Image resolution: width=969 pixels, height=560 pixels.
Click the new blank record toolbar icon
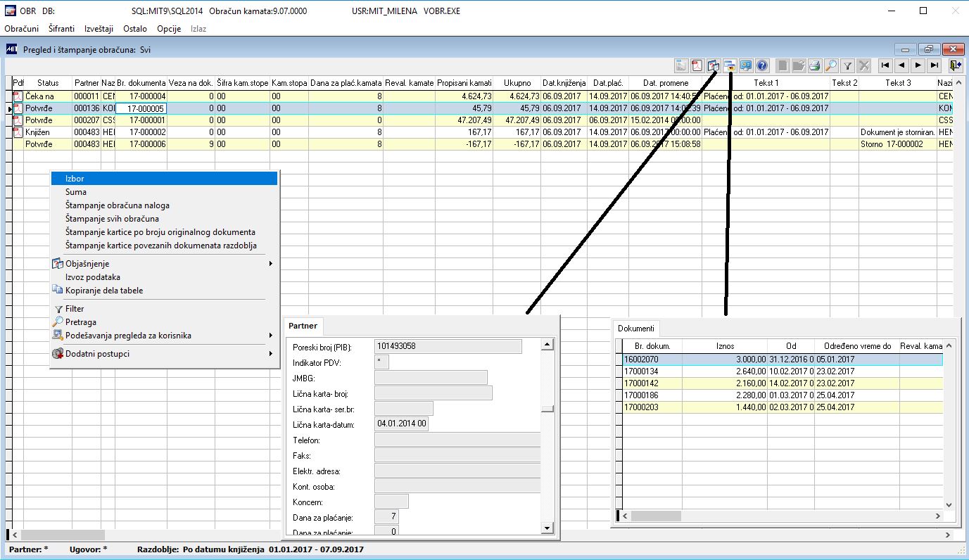pos(783,66)
